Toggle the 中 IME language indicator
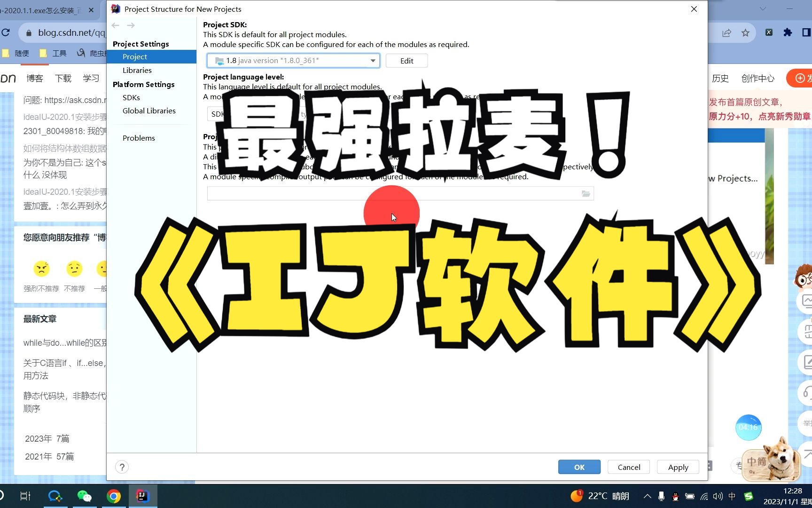Image resolution: width=812 pixels, height=508 pixels. pyautogui.click(x=732, y=496)
